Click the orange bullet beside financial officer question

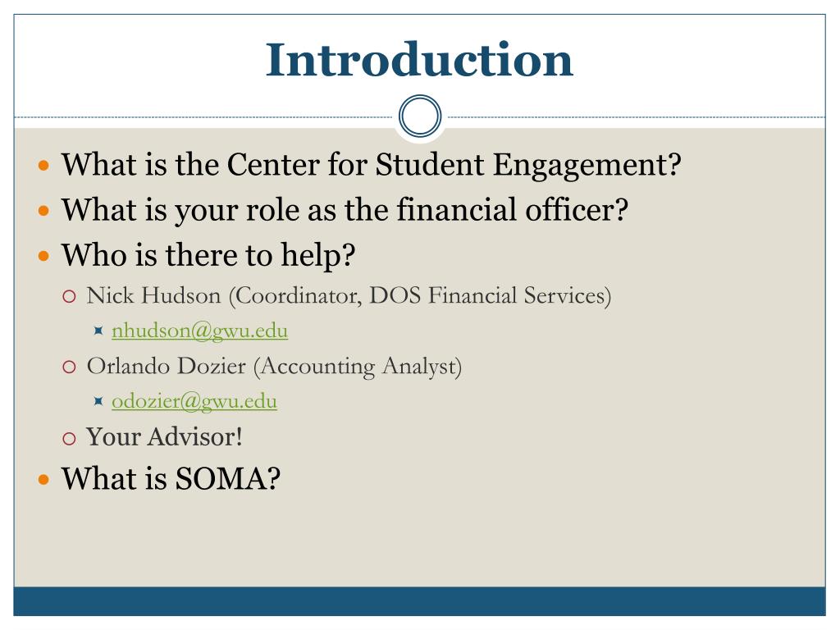(x=44, y=211)
